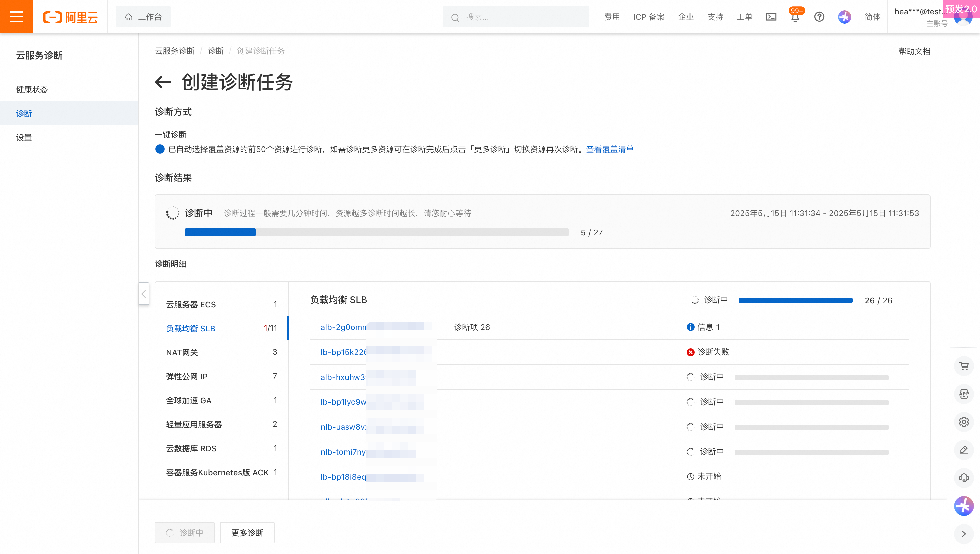980x554 pixels.
Task: Open the notification bell
Action: click(x=795, y=18)
